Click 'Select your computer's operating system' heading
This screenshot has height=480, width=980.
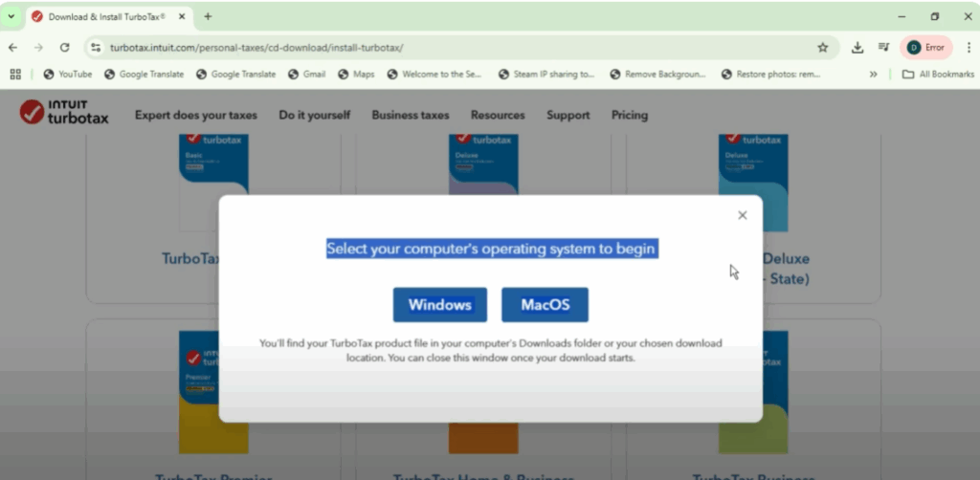pyautogui.click(x=491, y=249)
